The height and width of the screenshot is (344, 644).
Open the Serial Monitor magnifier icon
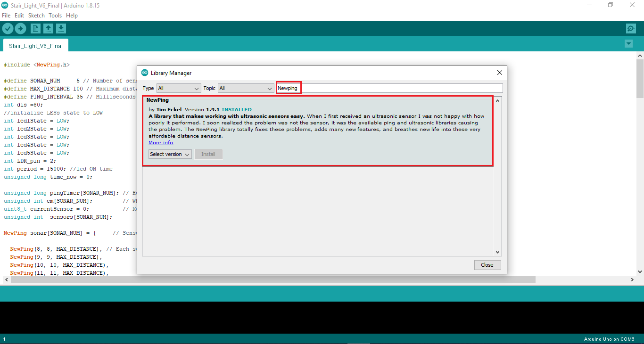[631, 29]
